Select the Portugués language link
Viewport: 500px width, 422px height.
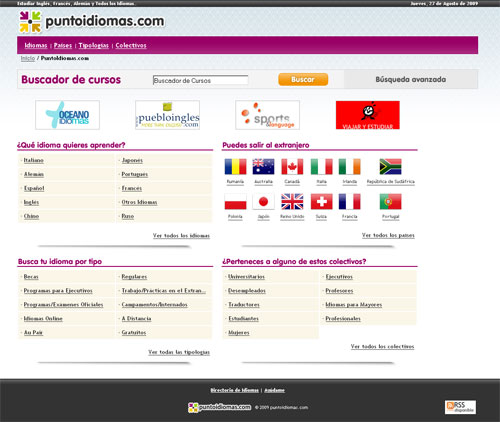(x=135, y=174)
